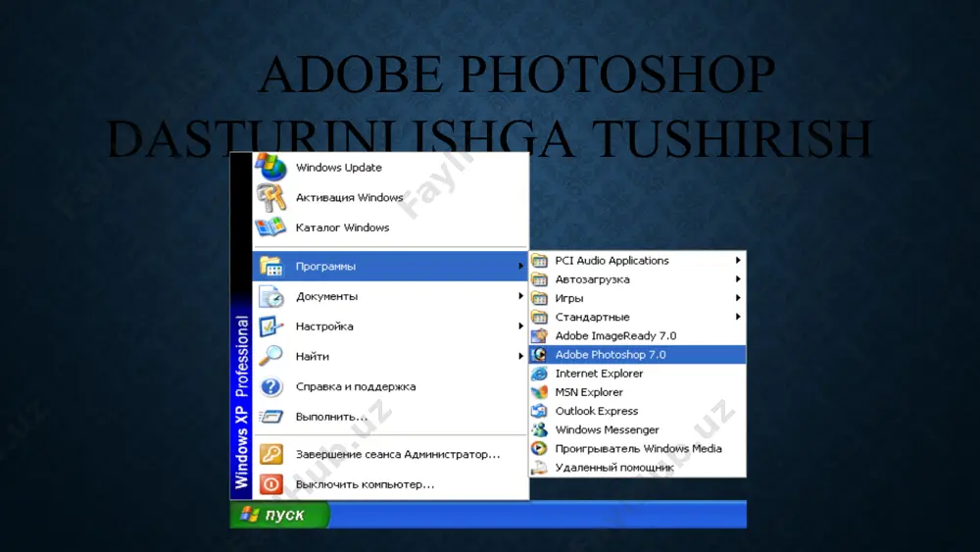
Task: Open Справка и поддержка entry
Action: (x=391, y=386)
